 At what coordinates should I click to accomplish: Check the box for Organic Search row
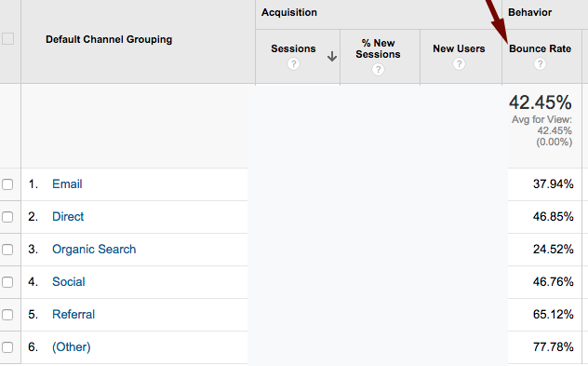(7, 250)
